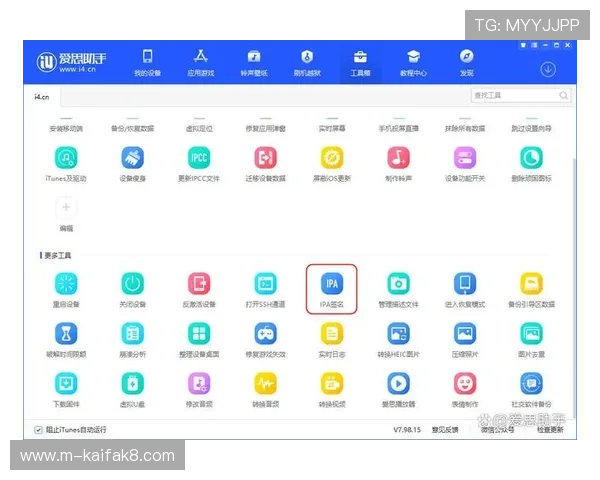The width and height of the screenshot is (600, 480).
Task: Click the 编辑 add-tool plus button
Action: tap(67, 208)
